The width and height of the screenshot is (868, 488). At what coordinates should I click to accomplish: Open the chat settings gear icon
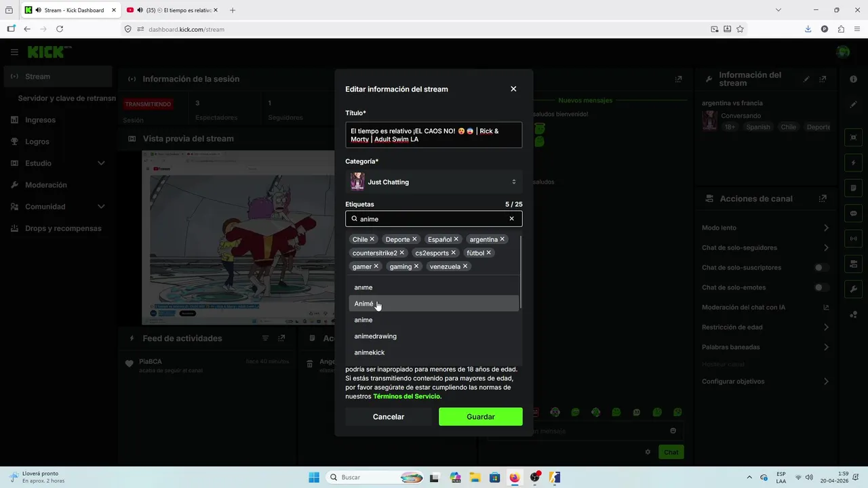pos(648,452)
